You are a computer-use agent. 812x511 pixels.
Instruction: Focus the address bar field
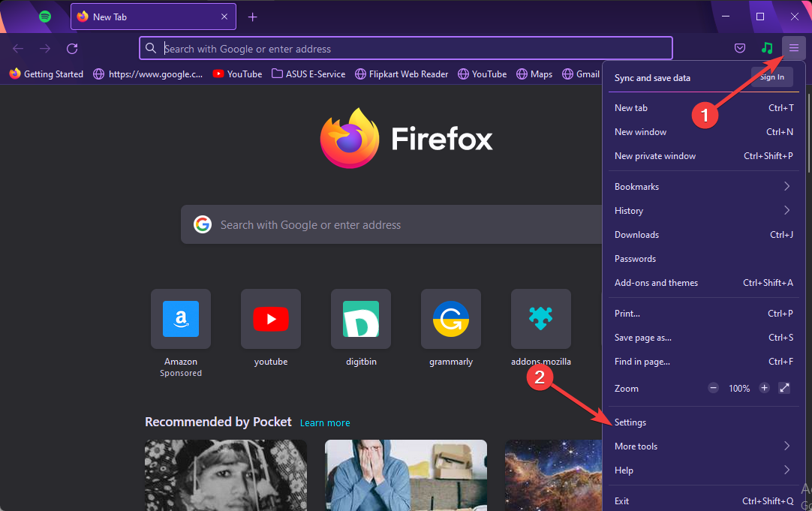click(405, 48)
